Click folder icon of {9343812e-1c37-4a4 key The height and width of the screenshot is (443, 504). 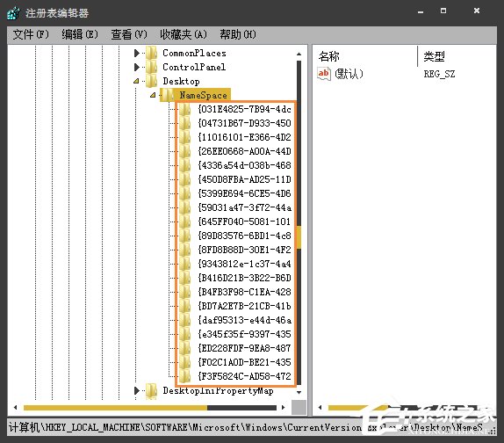click(184, 264)
